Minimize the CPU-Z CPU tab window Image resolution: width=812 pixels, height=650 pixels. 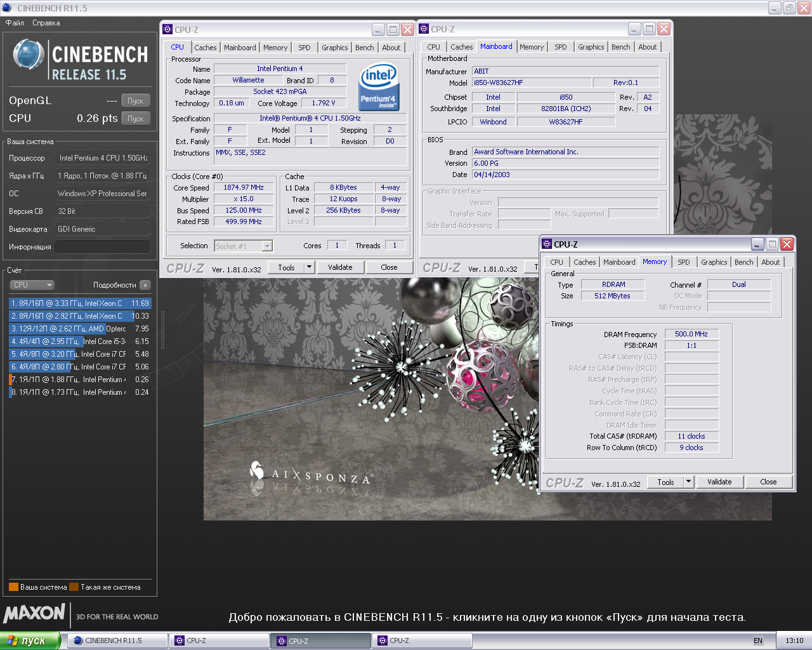378,29
